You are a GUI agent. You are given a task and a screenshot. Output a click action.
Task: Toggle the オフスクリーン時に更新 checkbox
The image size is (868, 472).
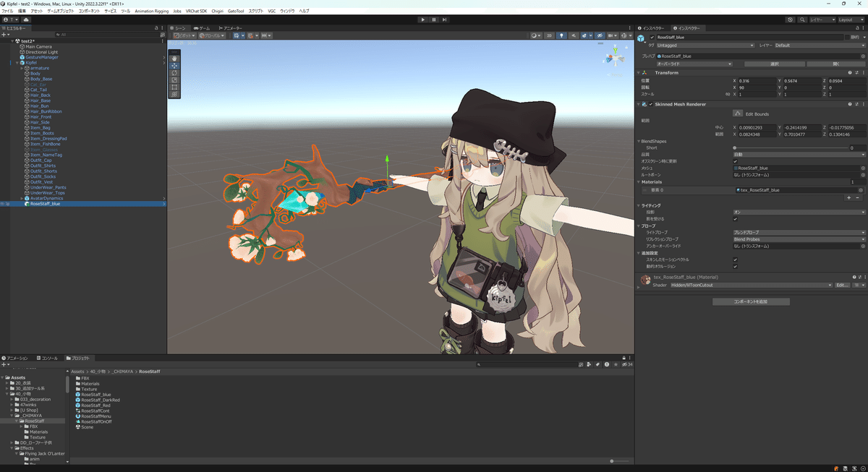[734, 161]
